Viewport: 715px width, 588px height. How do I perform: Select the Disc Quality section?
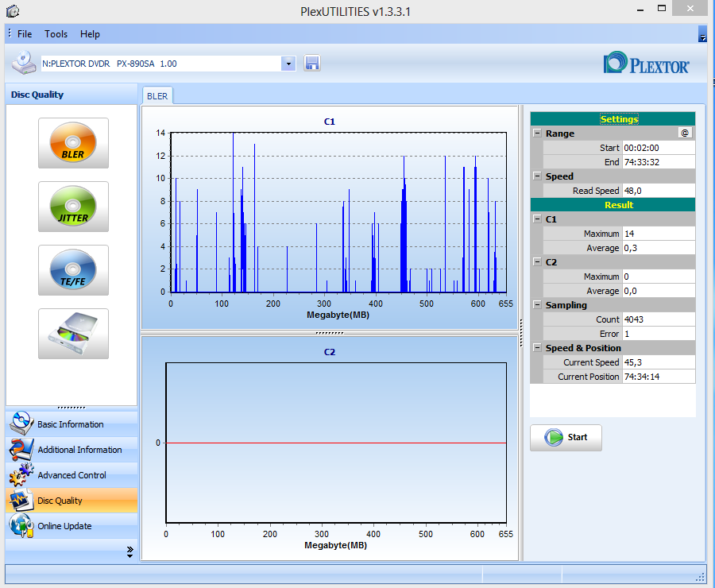[71, 501]
